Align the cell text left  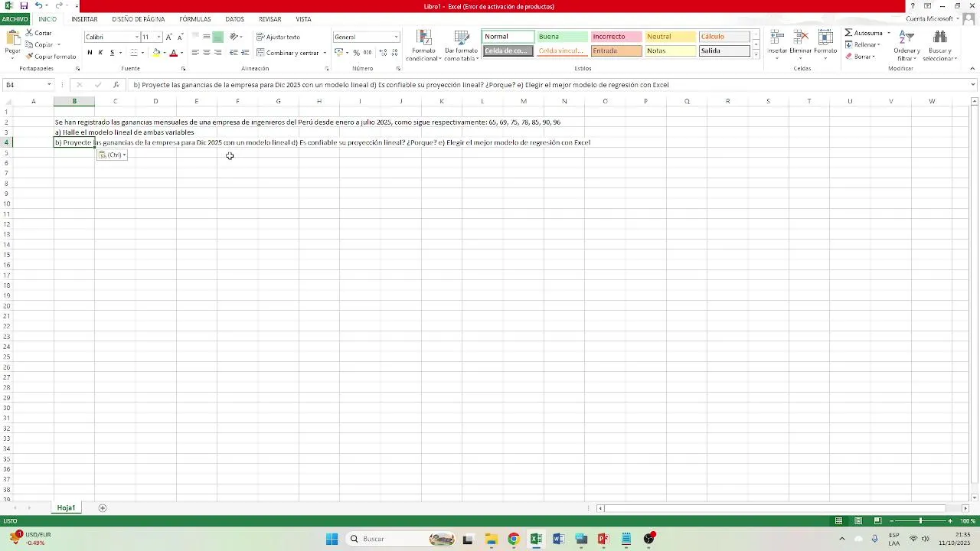195,53
